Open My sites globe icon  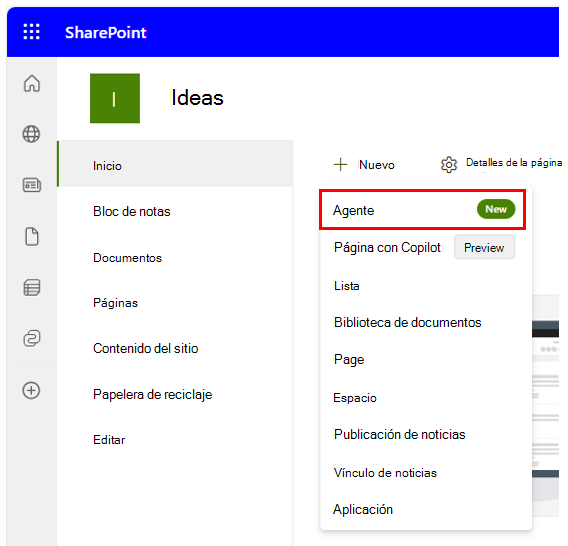click(32, 134)
